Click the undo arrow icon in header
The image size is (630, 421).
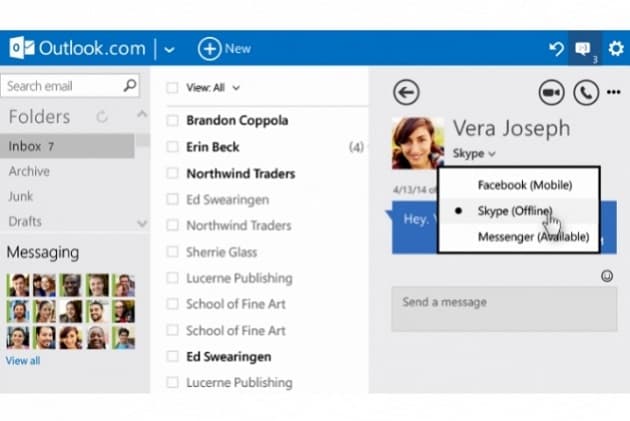click(556, 49)
